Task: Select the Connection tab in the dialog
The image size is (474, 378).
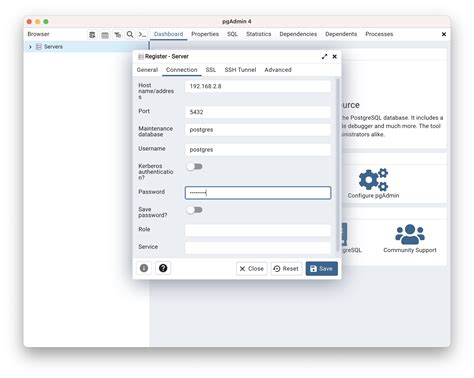Action: pyautogui.click(x=182, y=70)
